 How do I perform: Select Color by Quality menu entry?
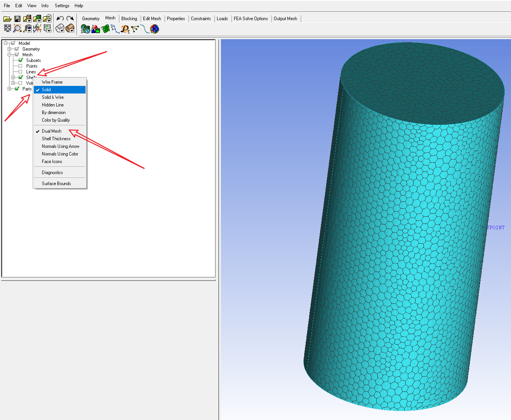point(56,120)
